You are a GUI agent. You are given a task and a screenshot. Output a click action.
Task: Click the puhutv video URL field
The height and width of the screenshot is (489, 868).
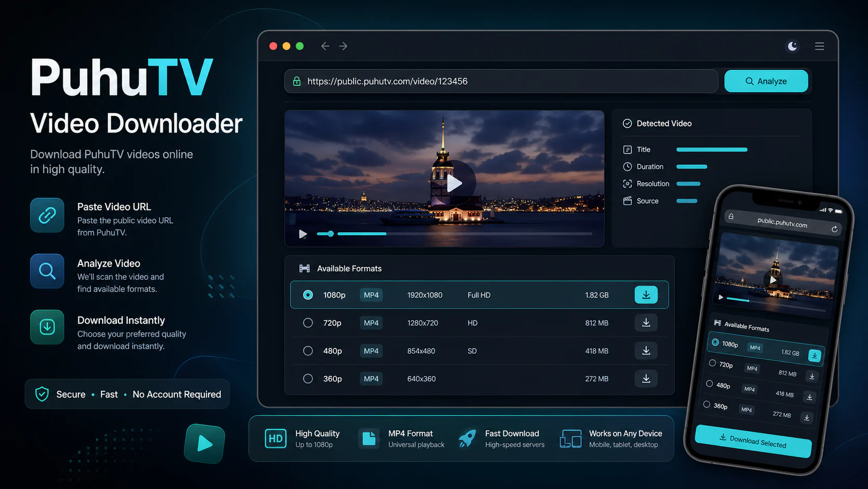pos(501,81)
